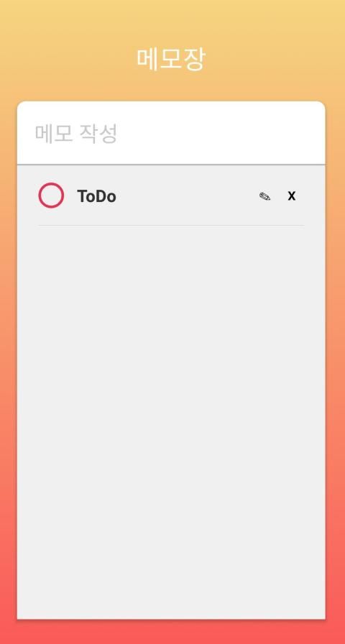The width and height of the screenshot is (345, 644).
Task: Select the ToDo memo text
Action: coord(96,196)
